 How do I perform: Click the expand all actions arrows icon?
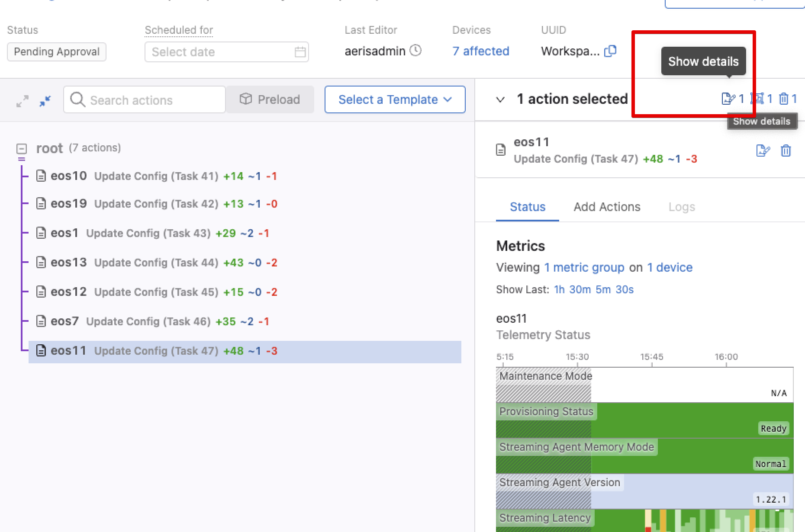(23, 101)
